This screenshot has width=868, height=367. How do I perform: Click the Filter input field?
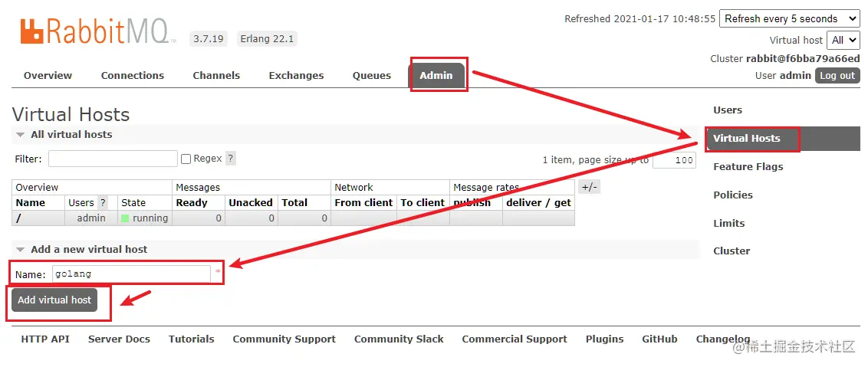[x=113, y=159]
